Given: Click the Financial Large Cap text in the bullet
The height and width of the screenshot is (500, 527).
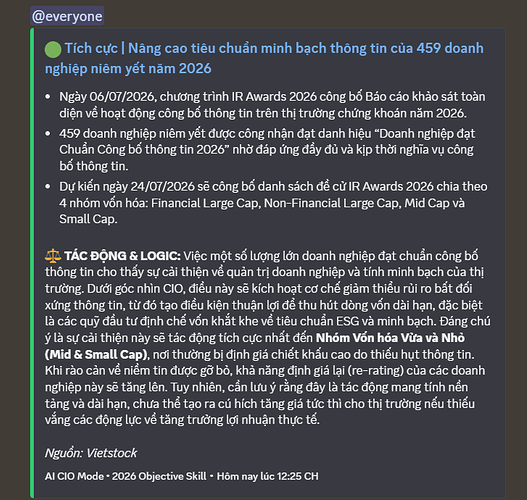Looking at the screenshot, I should 204,203.
